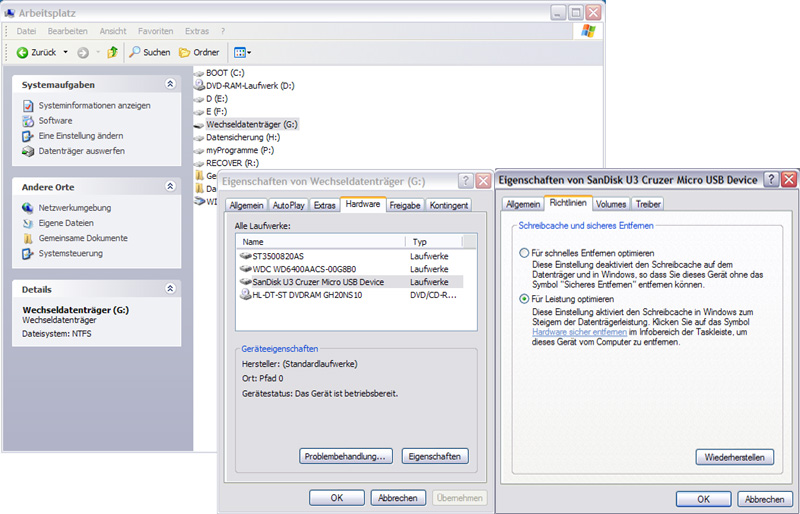Switch to Allgemein tab in Wechseldatenträger properties
This screenshot has width=800, height=514.
coord(246,205)
